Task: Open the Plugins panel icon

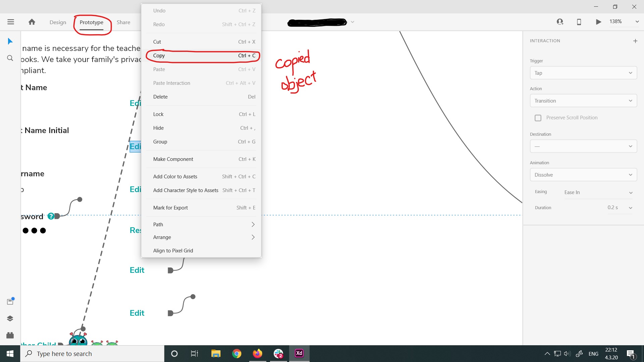Action: coord(10,335)
